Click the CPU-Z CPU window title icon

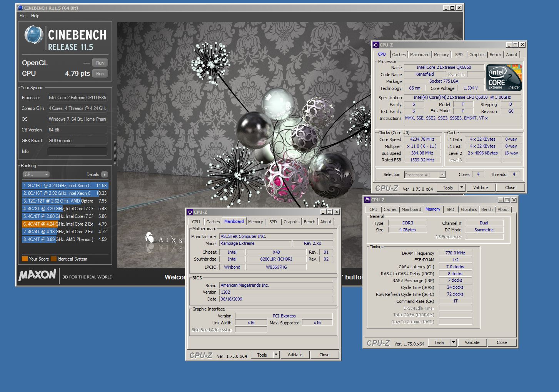pos(376,45)
